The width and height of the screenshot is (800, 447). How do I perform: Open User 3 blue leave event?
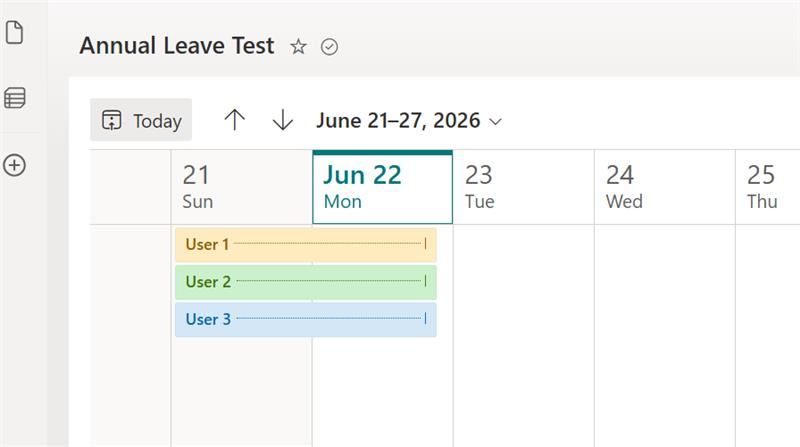306,320
